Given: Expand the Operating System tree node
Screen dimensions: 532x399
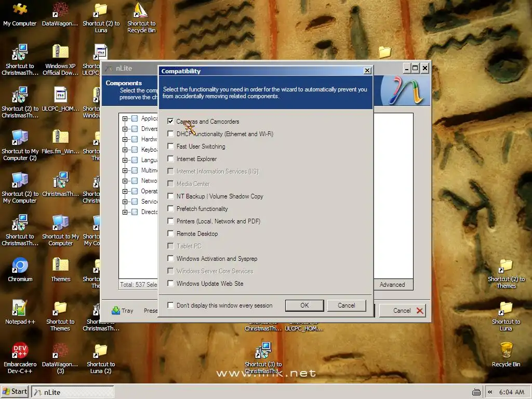Looking at the screenshot, I should (x=125, y=191).
